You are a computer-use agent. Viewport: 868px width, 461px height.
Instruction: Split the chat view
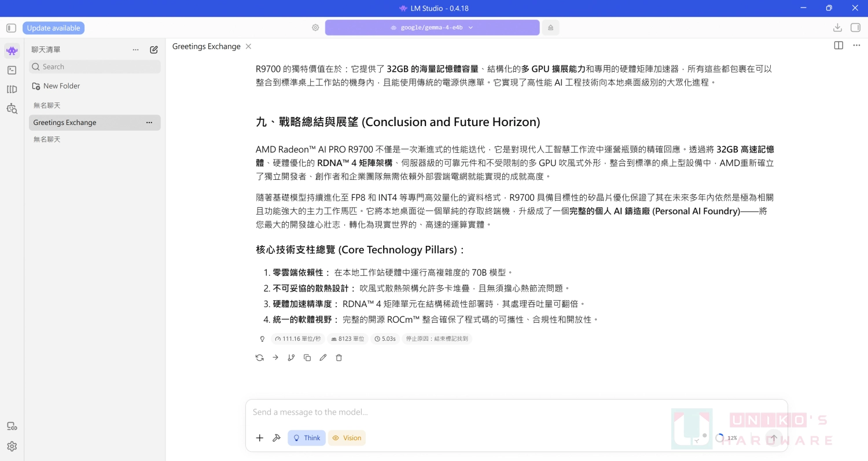(x=838, y=46)
